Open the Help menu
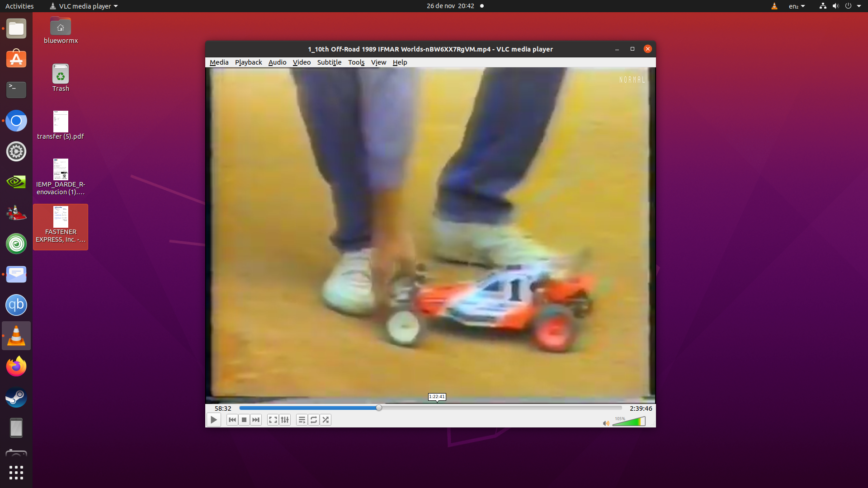Screen dimensions: 868x488 [400, 62]
